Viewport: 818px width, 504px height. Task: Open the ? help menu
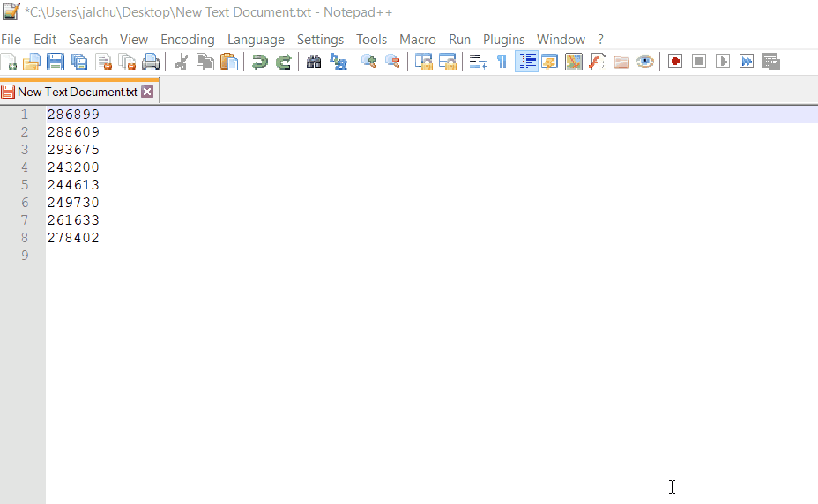pyautogui.click(x=600, y=40)
